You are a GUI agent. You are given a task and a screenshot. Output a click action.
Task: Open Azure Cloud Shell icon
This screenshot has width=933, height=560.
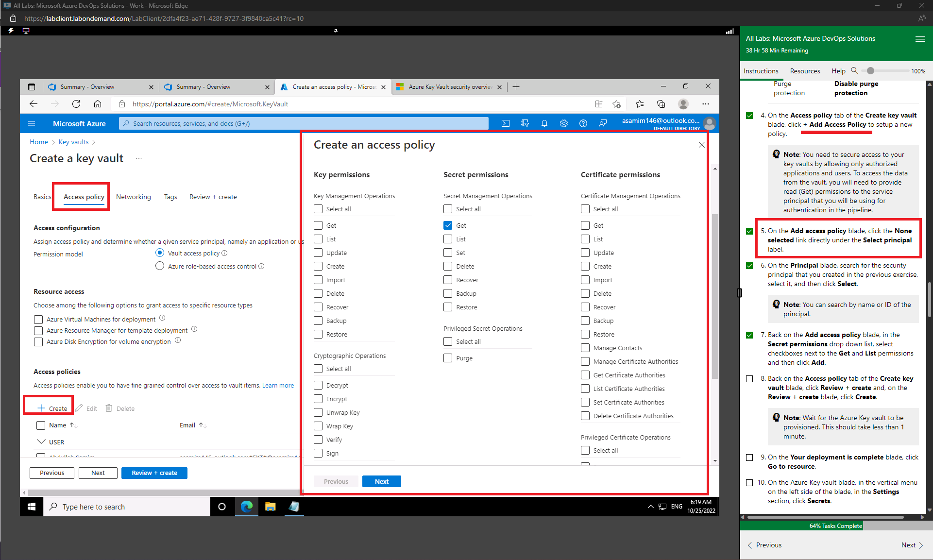506,123
